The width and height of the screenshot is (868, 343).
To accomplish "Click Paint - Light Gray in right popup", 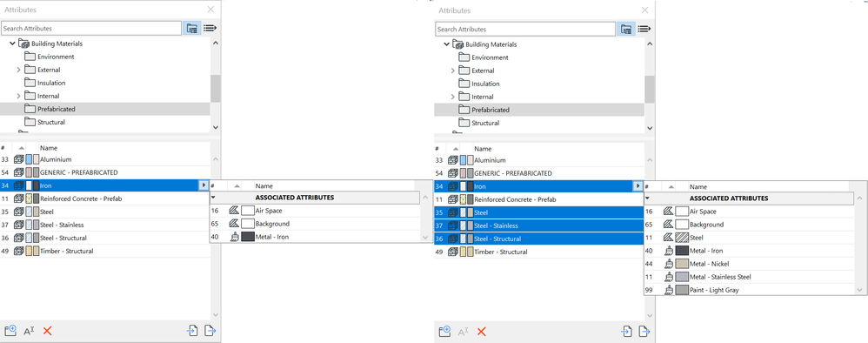I will click(x=750, y=290).
